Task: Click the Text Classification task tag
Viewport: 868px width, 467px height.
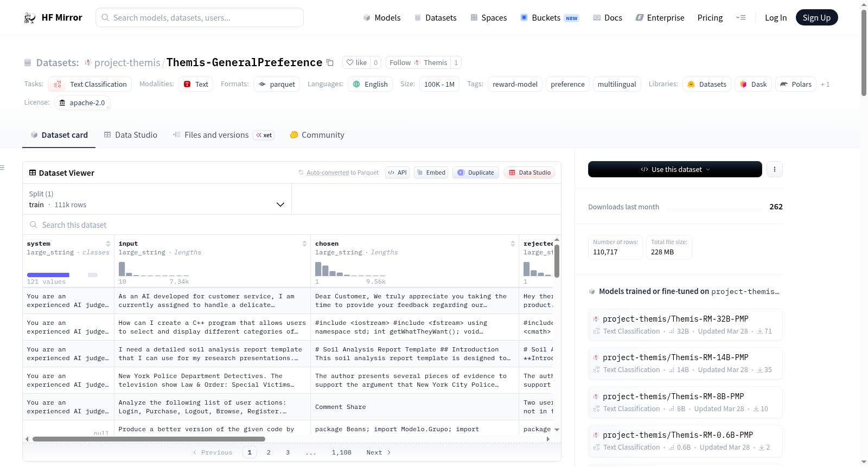Action: [x=91, y=84]
